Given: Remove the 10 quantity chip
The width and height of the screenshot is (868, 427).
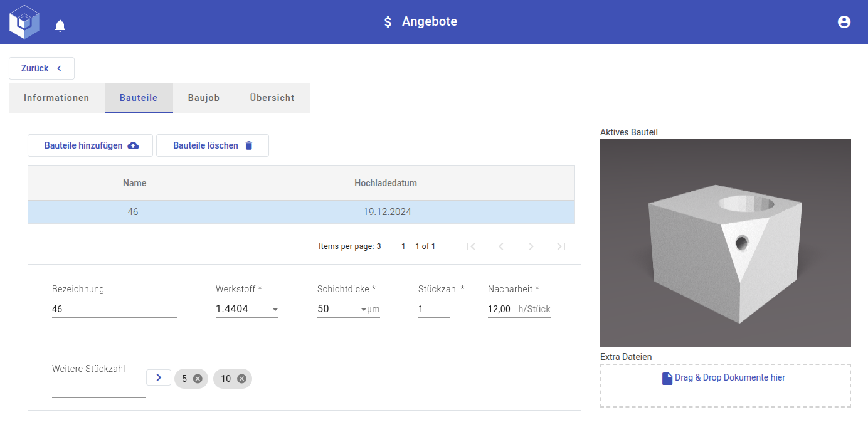Looking at the screenshot, I should (x=241, y=379).
